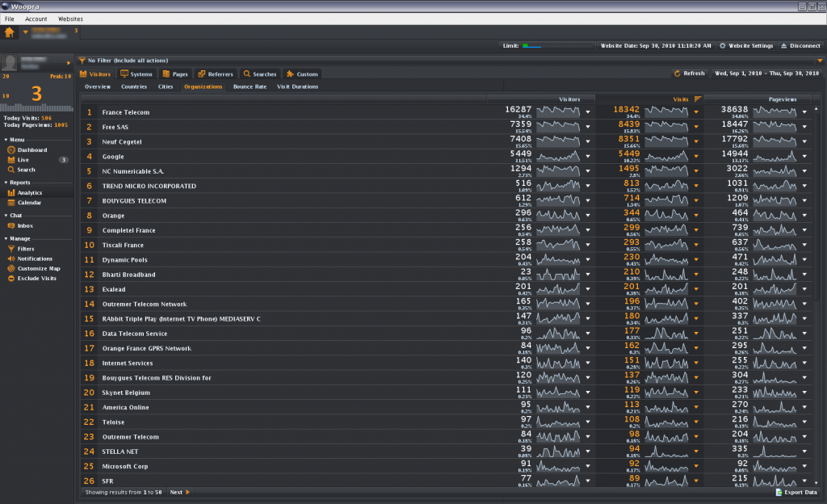827x504 pixels.
Task: Open the Calendar report icon
Action: (x=11, y=203)
